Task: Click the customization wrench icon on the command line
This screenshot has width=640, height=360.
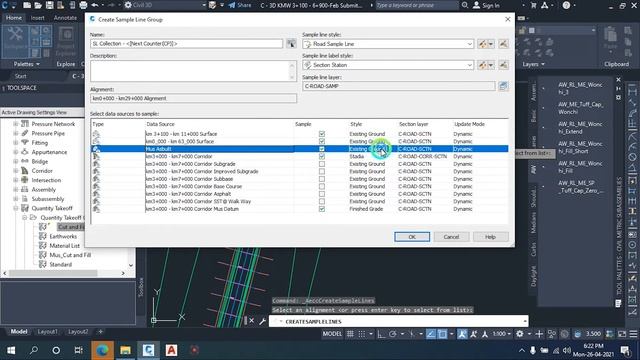Action: click(x=262, y=321)
